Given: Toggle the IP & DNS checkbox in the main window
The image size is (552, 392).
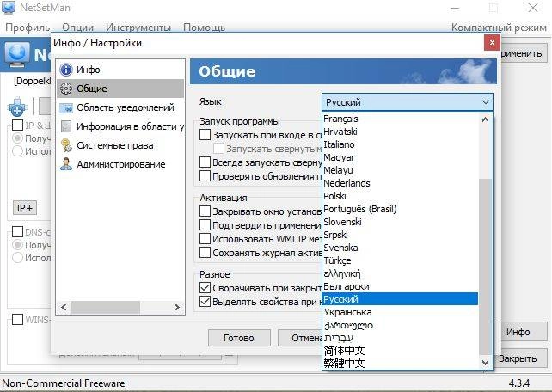Looking at the screenshot, I should click(x=17, y=125).
